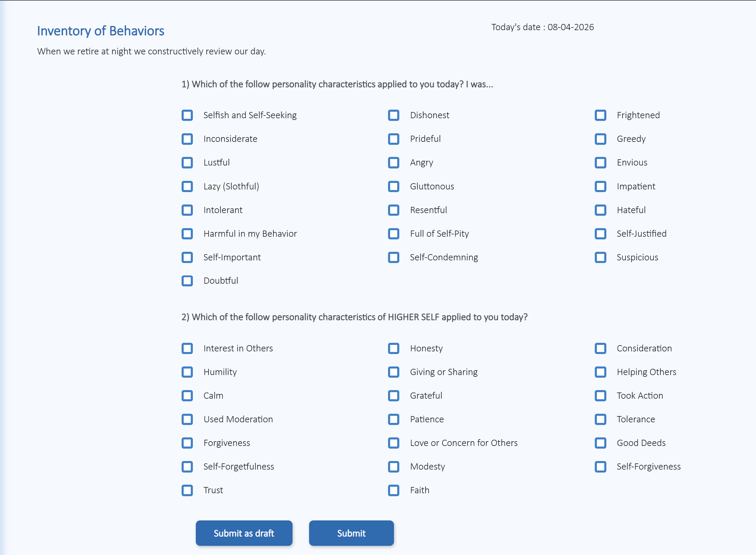Check the Self-Forgiveness option

click(600, 467)
